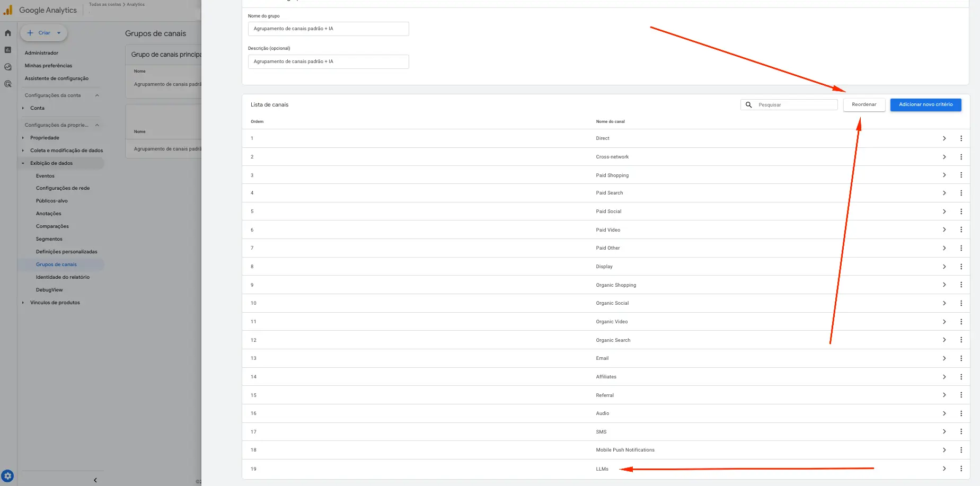Click the Nome do grupo text field
The height and width of the screenshot is (486, 980).
pos(328,29)
